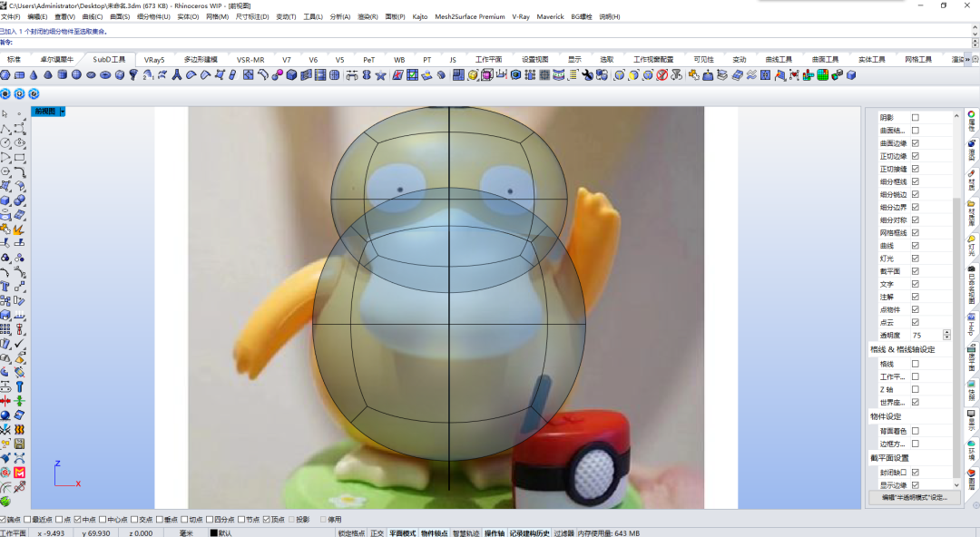This screenshot has width=980, height=537.
Task: Click the multicolored grid icon in toolbar
Action: 823,75
